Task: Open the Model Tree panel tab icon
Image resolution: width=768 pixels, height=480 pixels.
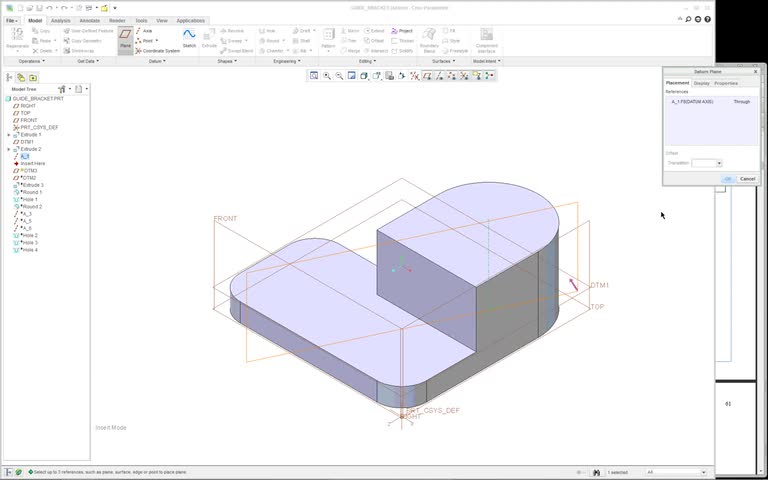Action: coord(9,77)
